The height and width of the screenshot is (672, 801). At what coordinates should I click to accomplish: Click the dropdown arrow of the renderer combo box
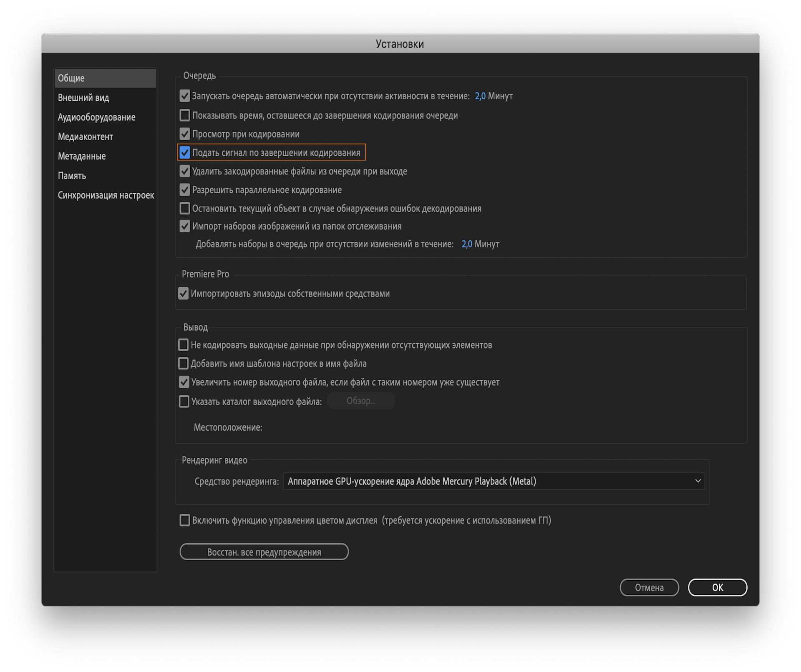(698, 481)
